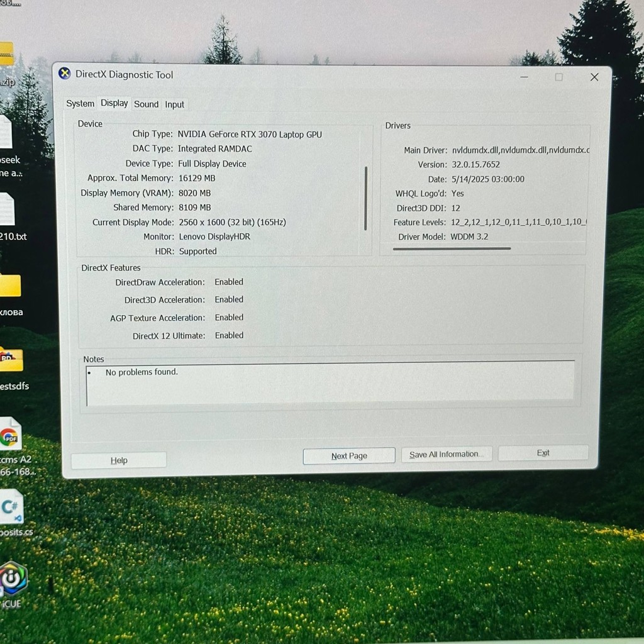Viewport: 644px width, 644px height.
Task: Click the 'Lenovo DisplayHDR' monitor value
Action: (x=214, y=236)
